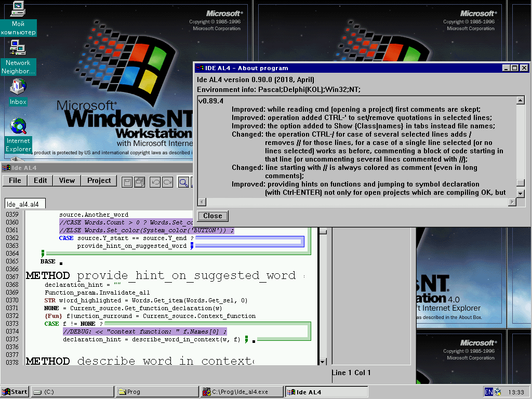Click the Ide AL4 window title icon

[6, 168]
